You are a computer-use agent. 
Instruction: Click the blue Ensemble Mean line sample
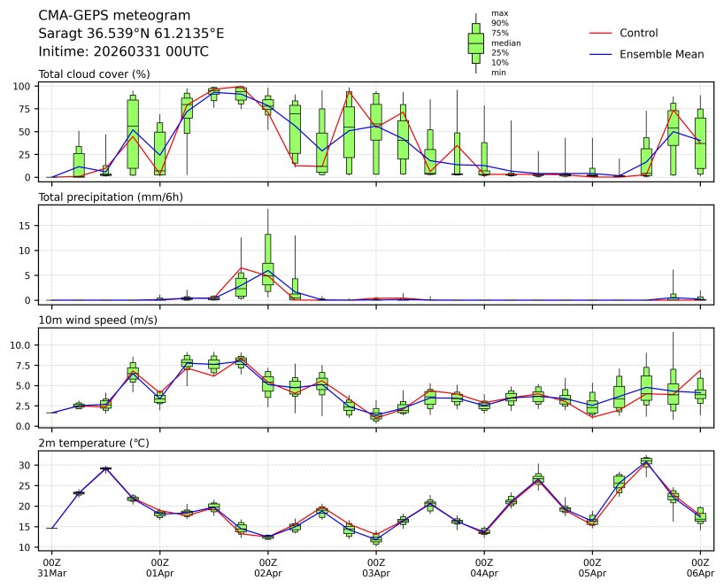600,54
